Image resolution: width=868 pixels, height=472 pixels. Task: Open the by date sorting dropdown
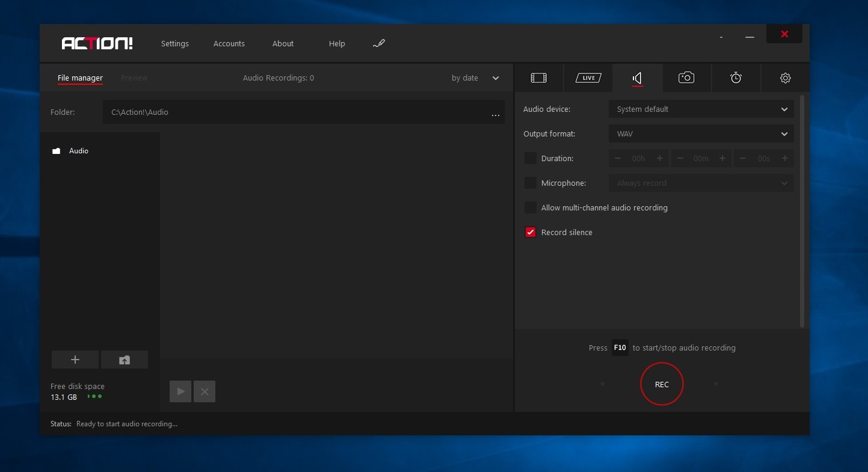coord(475,78)
